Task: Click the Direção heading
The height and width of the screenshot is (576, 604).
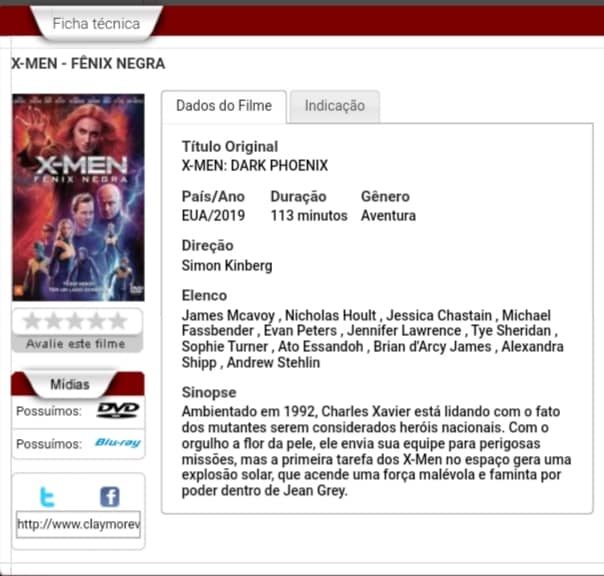Action: click(207, 246)
